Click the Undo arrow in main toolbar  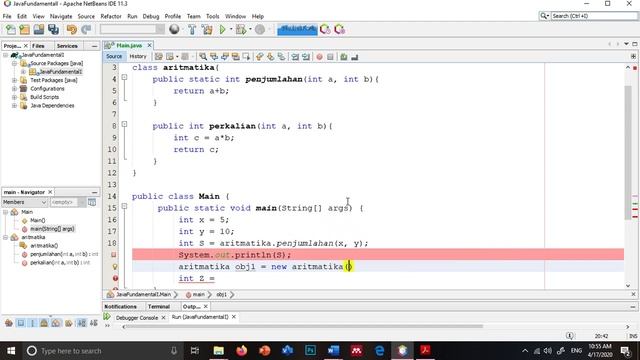(x=72, y=29)
